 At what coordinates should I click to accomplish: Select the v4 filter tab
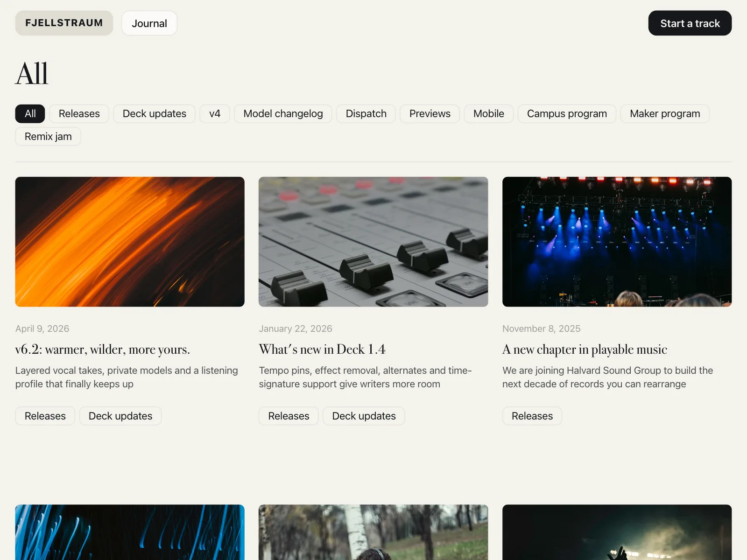(x=215, y=113)
